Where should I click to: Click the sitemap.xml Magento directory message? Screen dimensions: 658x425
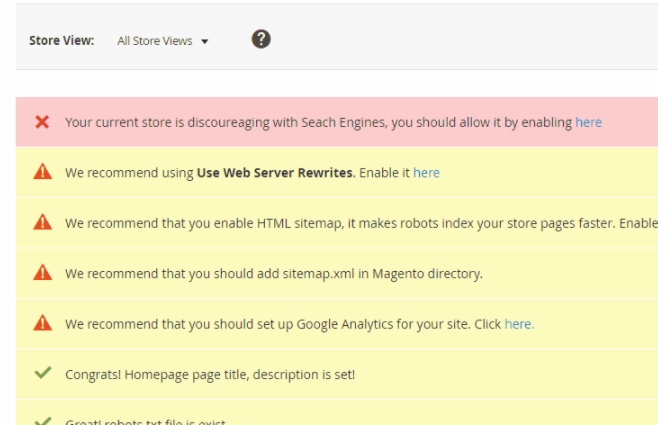[274, 273]
